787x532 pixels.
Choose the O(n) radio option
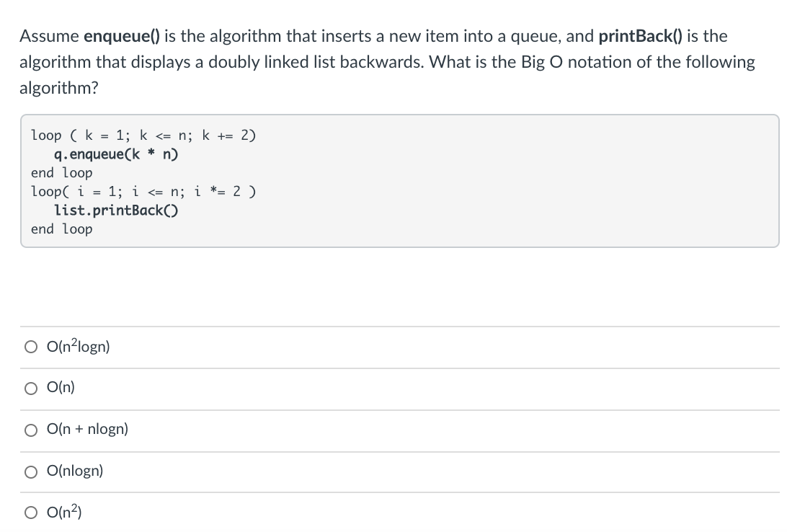31,389
